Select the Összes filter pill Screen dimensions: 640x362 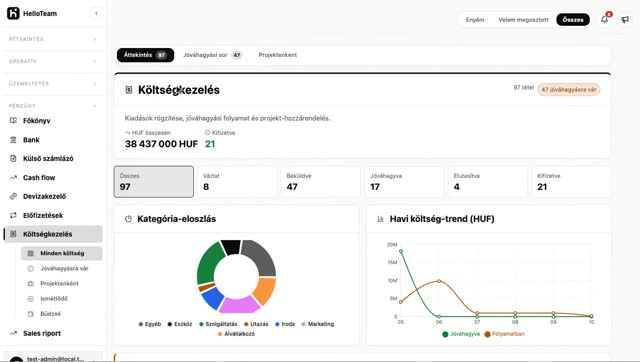573,20
